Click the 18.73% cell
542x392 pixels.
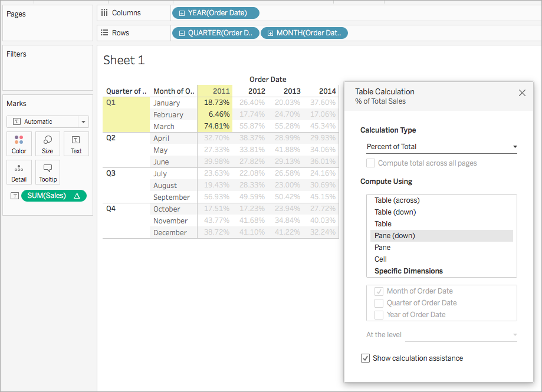[x=216, y=103]
